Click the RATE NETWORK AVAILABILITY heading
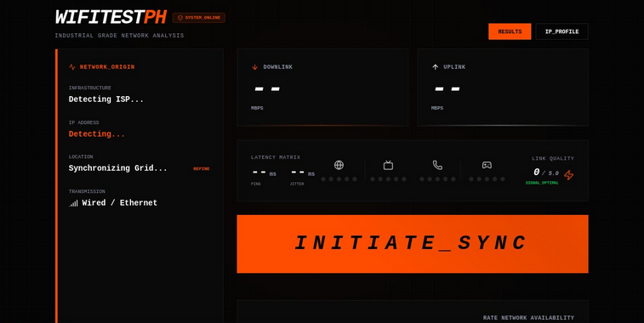 (x=528, y=318)
